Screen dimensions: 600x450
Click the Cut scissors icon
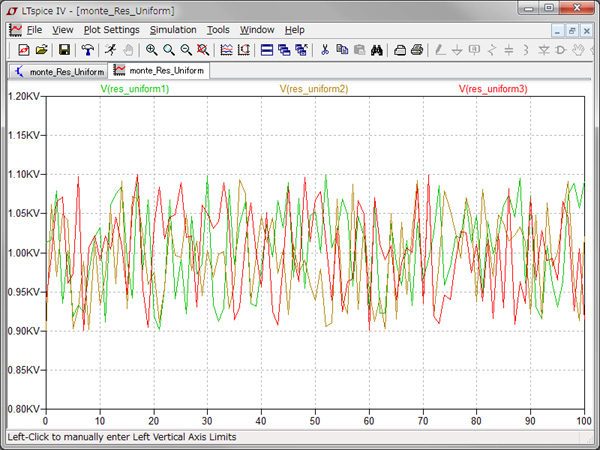pos(324,49)
